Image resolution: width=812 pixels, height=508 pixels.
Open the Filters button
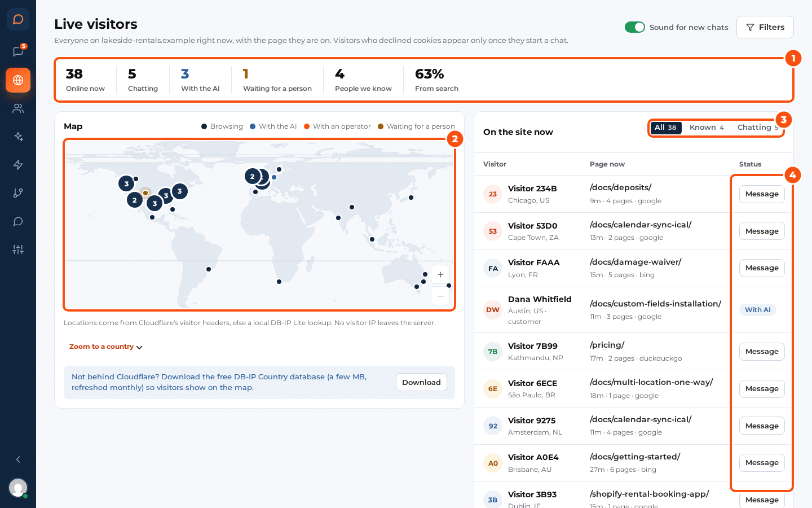(765, 27)
